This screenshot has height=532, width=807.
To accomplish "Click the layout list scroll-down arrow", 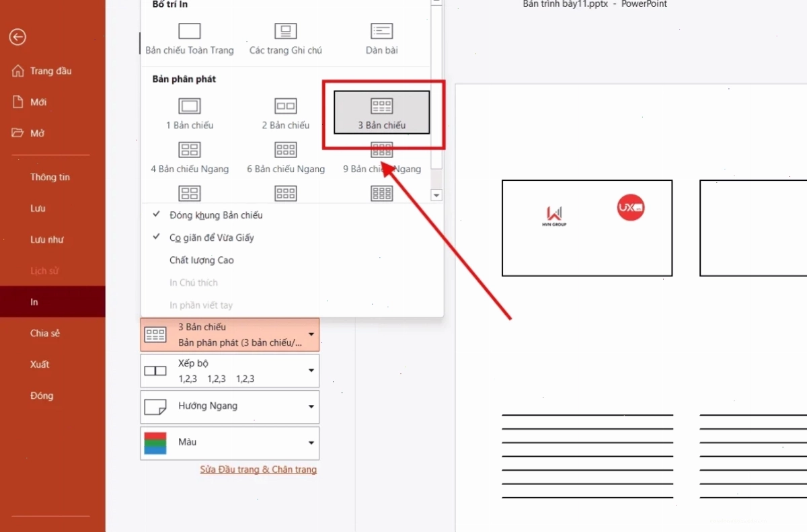I will coord(436,195).
